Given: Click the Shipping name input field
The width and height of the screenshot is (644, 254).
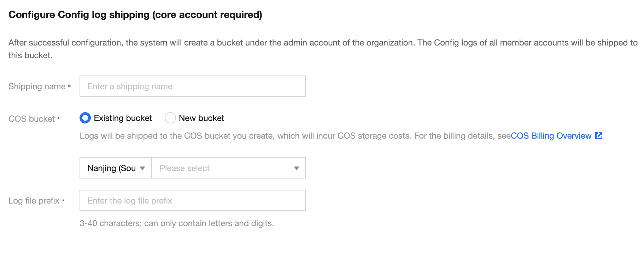Looking at the screenshot, I should [192, 86].
